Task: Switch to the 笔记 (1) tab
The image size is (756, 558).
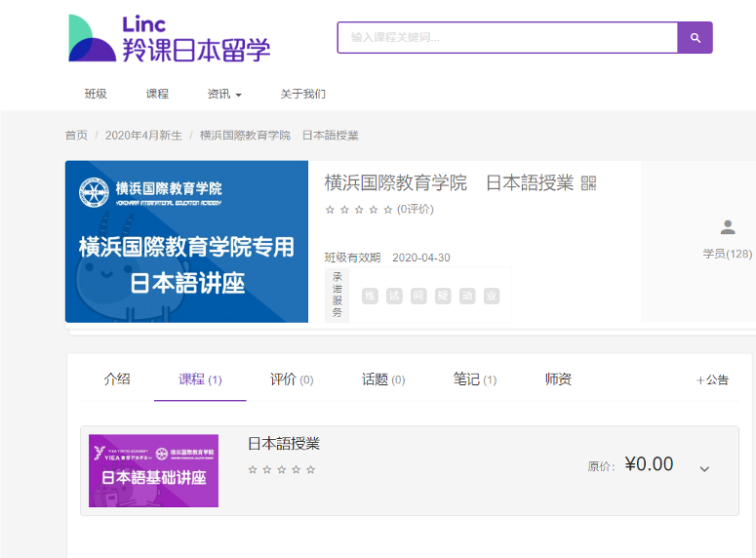Action: [x=475, y=379]
